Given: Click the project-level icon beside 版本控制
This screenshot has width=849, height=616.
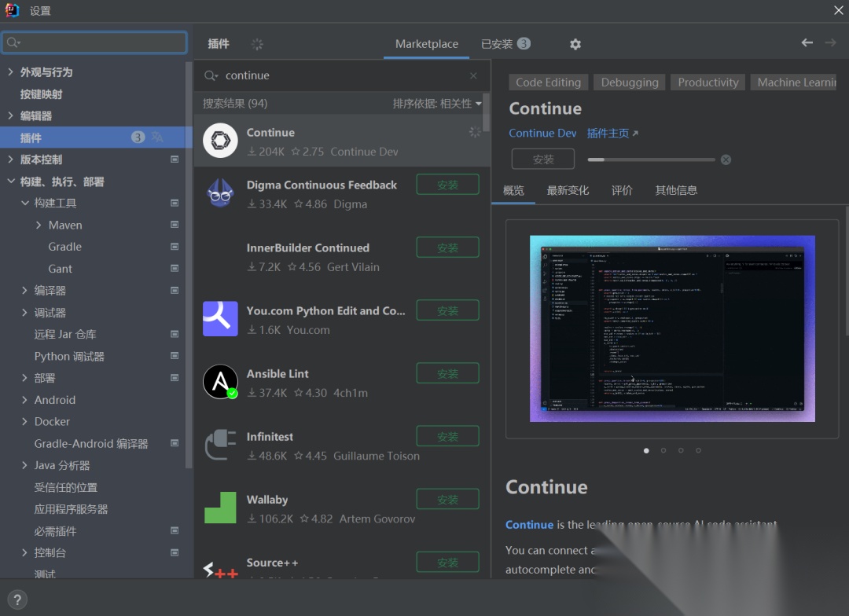Looking at the screenshot, I should click(175, 159).
